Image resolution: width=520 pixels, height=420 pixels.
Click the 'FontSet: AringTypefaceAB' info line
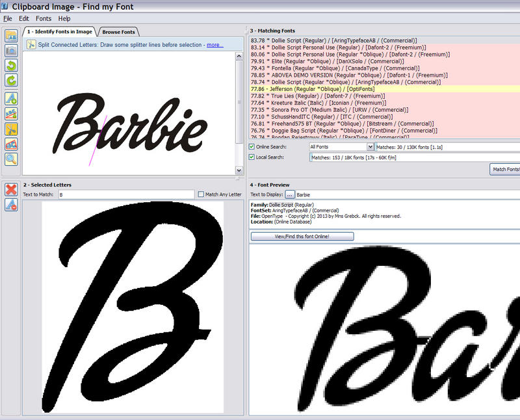pyautogui.click(x=295, y=211)
